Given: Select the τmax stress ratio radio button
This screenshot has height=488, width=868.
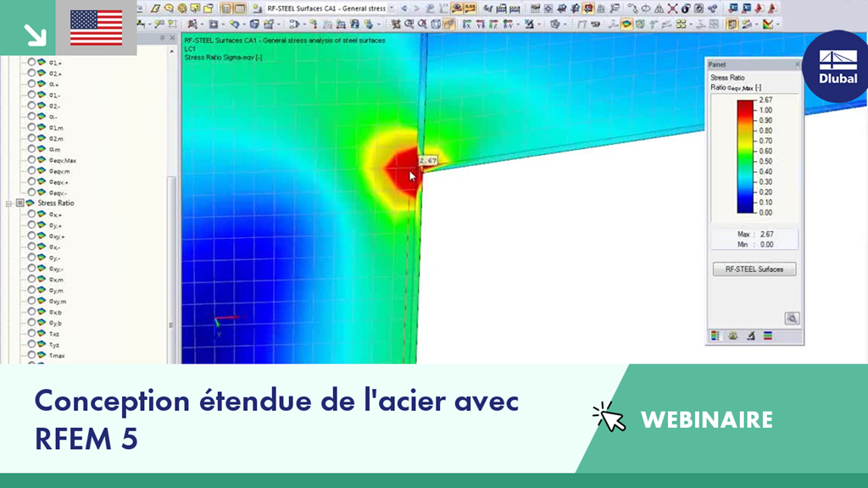Looking at the screenshot, I should point(31,355).
